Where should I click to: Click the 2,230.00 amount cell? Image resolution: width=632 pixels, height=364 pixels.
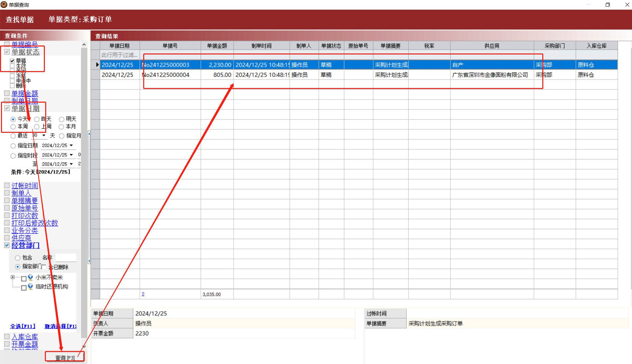217,65
